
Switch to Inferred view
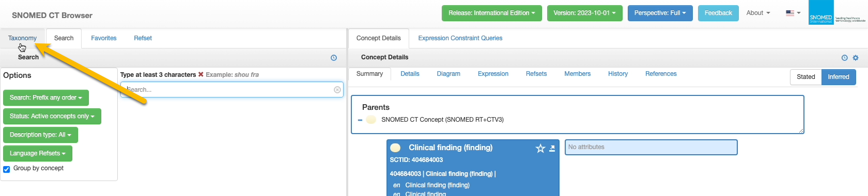[x=838, y=77]
